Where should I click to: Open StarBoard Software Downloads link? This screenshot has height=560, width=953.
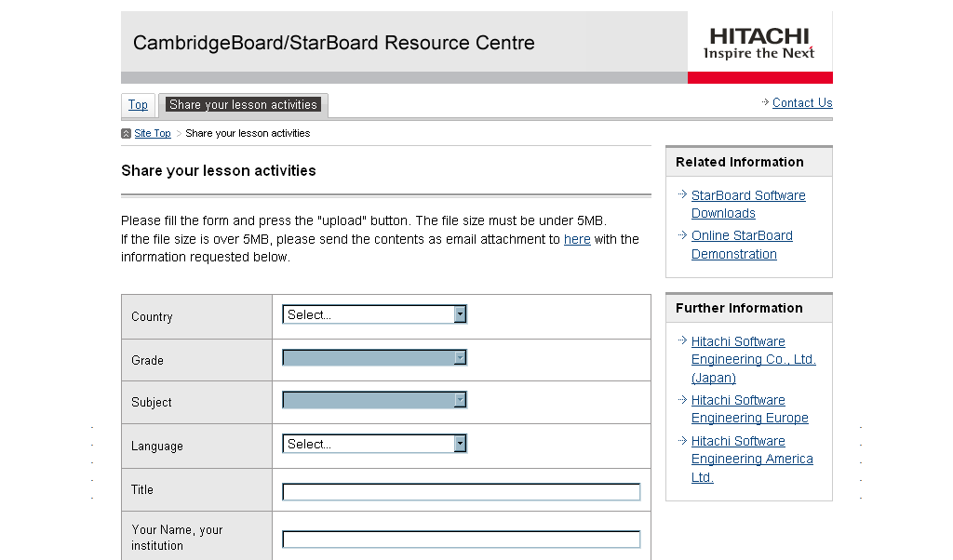(748, 204)
